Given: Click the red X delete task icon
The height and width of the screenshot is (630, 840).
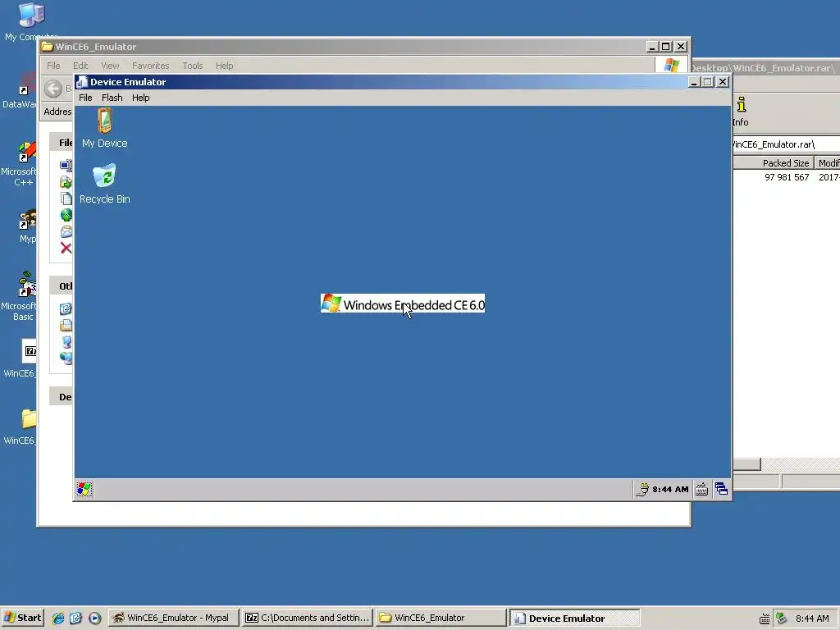Looking at the screenshot, I should 66,248.
